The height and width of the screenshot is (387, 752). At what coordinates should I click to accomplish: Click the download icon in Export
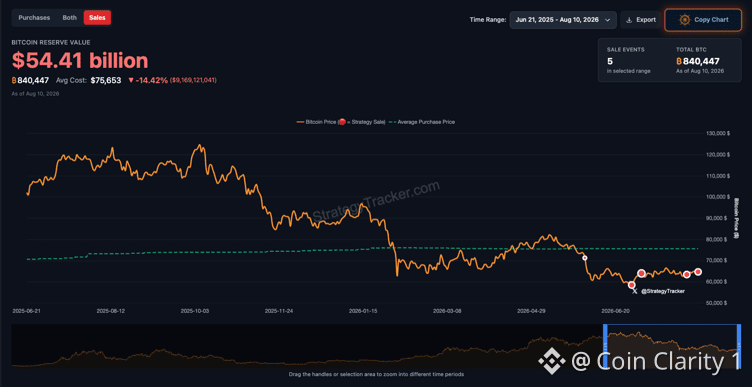629,20
